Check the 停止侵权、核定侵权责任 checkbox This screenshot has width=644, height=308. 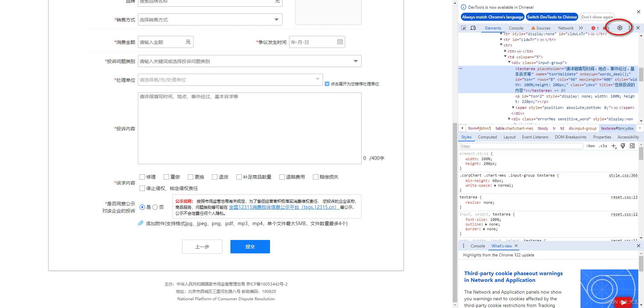point(142,188)
